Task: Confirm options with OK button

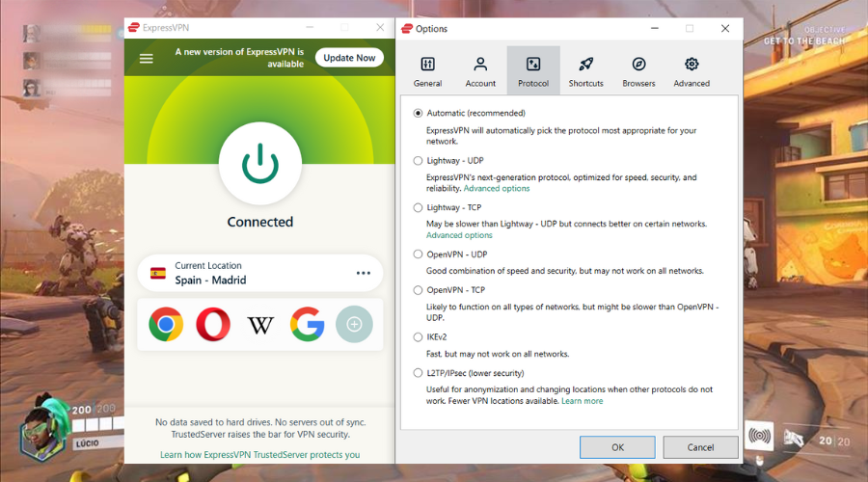Action: point(617,447)
